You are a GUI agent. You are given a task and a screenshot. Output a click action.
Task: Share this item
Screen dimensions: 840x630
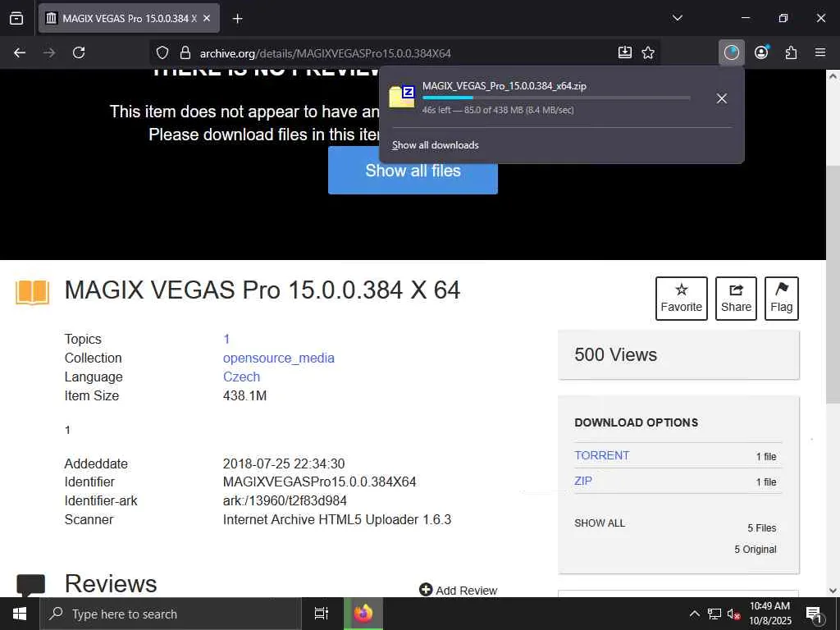(x=736, y=299)
